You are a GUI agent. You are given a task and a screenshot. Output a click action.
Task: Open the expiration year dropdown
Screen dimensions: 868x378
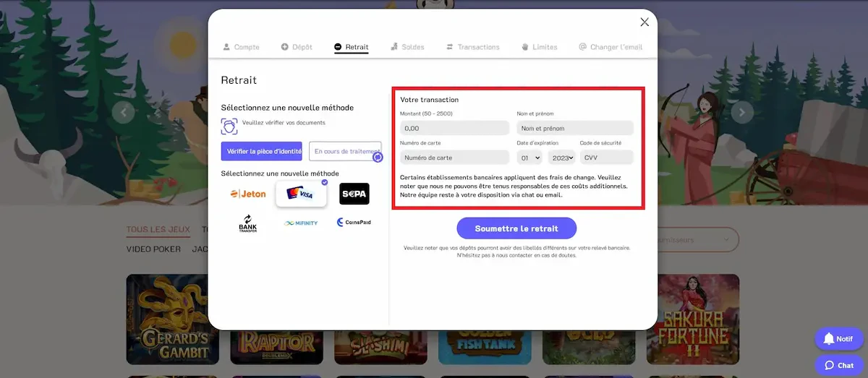click(x=561, y=158)
